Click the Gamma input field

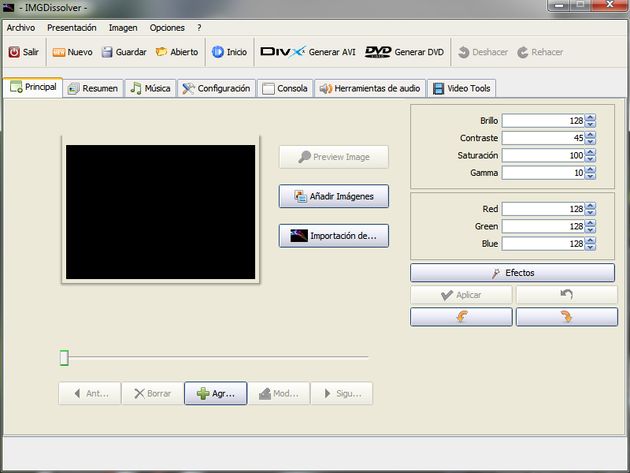pyautogui.click(x=544, y=172)
